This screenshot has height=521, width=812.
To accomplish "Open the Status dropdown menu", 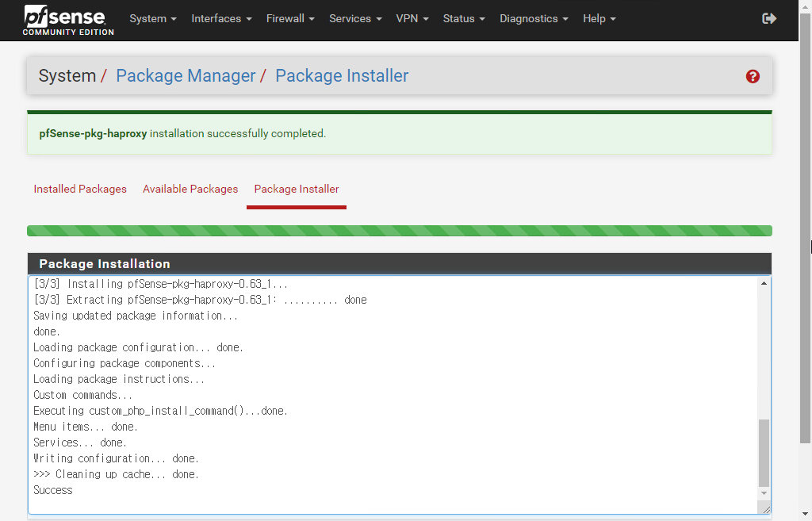I will (x=464, y=19).
